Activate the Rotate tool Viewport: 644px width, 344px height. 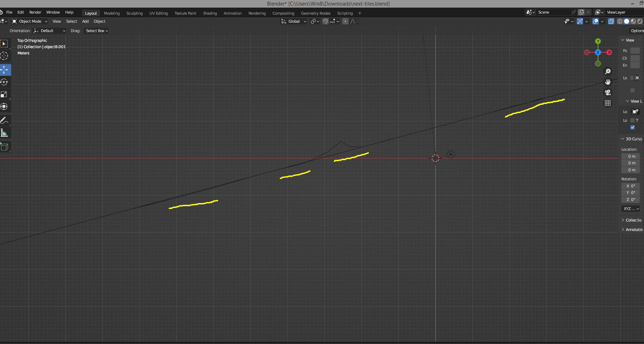(5, 82)
